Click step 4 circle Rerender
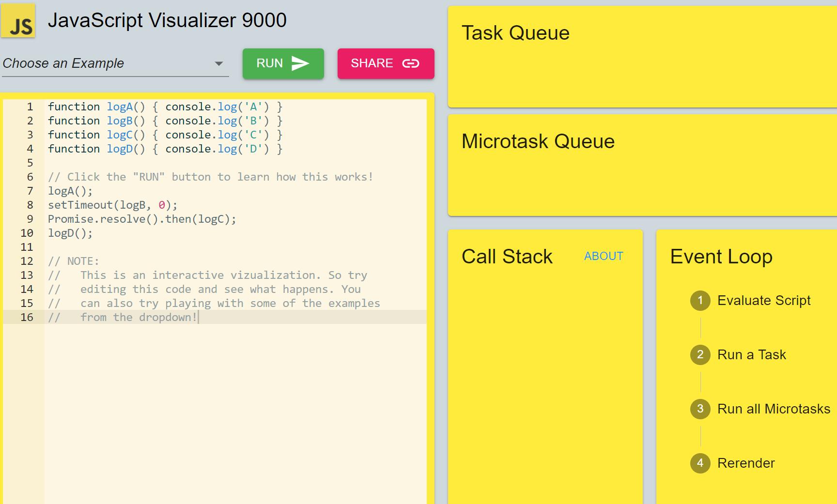Image resolution: width=837 pixels, height=504 pixels. [x=700, y=463]
